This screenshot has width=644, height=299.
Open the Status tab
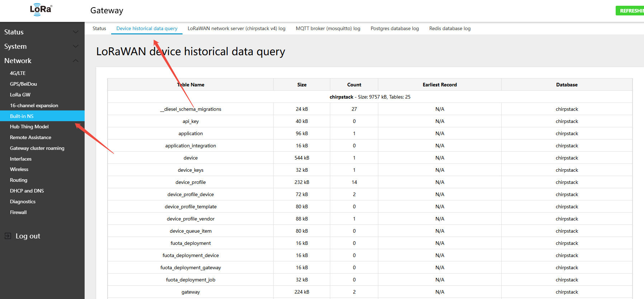[x=99, y=28]
